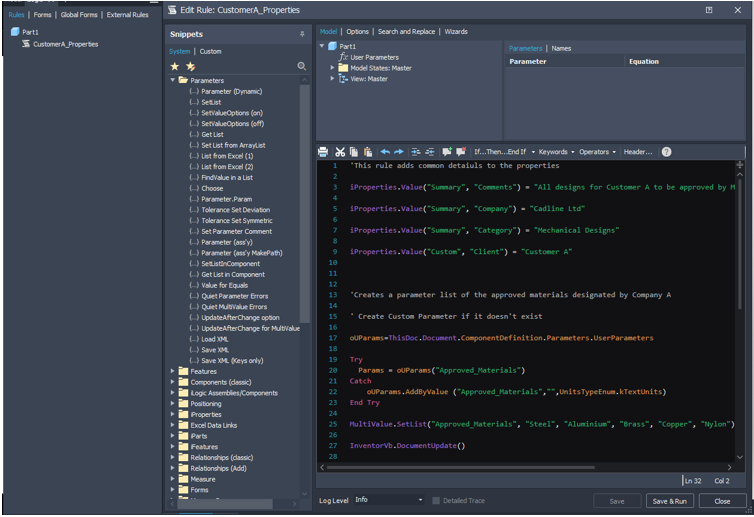
Task: Open the Global Forms tab
Action: click(79, 15)
